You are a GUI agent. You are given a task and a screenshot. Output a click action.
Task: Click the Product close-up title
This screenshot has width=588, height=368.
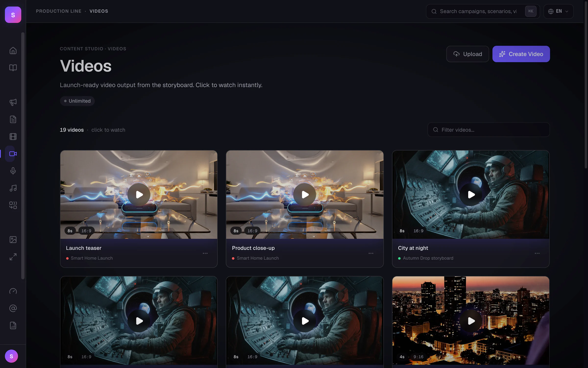pos(253,248)
